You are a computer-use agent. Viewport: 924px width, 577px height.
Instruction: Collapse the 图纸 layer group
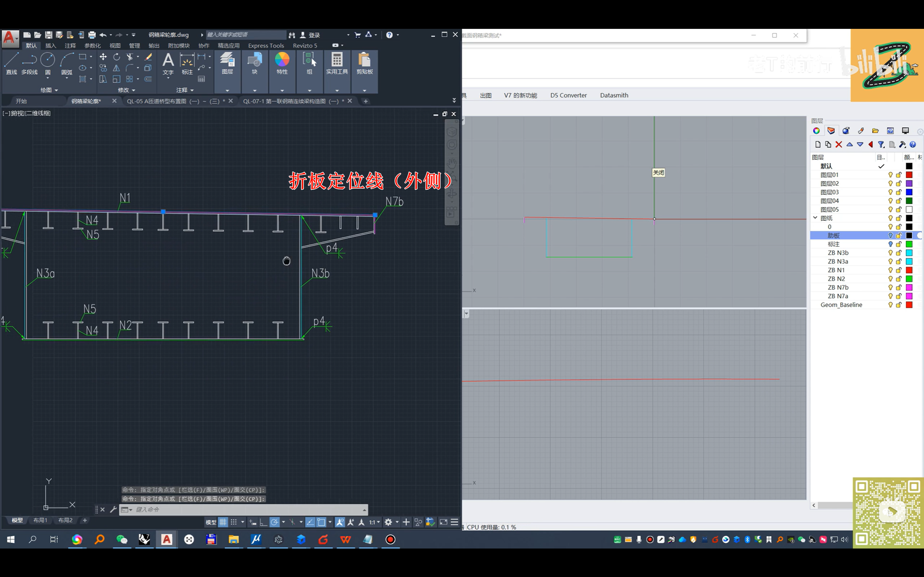(x=815, y=218)
